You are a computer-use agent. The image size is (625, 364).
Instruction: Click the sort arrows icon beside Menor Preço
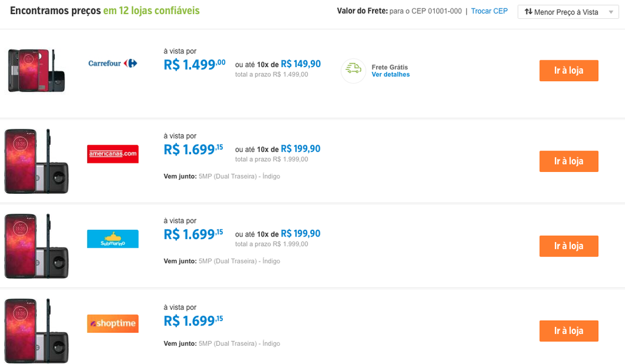click(529, 12)
